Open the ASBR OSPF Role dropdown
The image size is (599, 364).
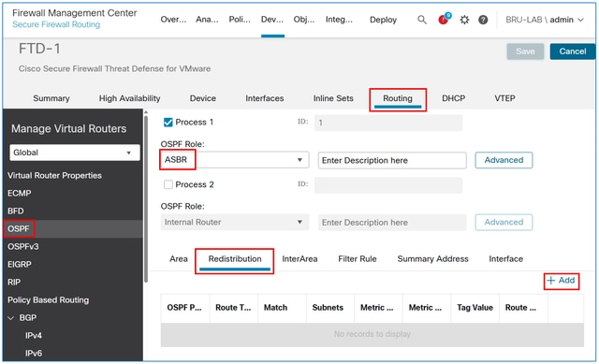click(235, 160)
